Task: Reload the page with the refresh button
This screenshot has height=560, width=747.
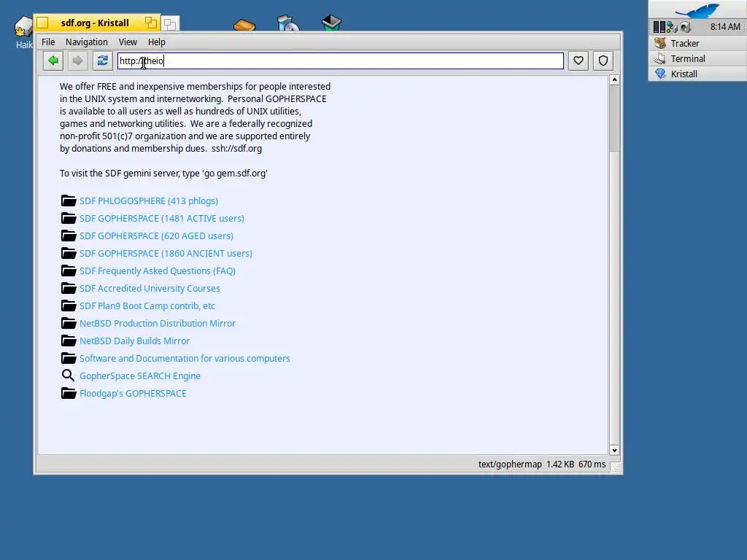Action: coord(102,61)
